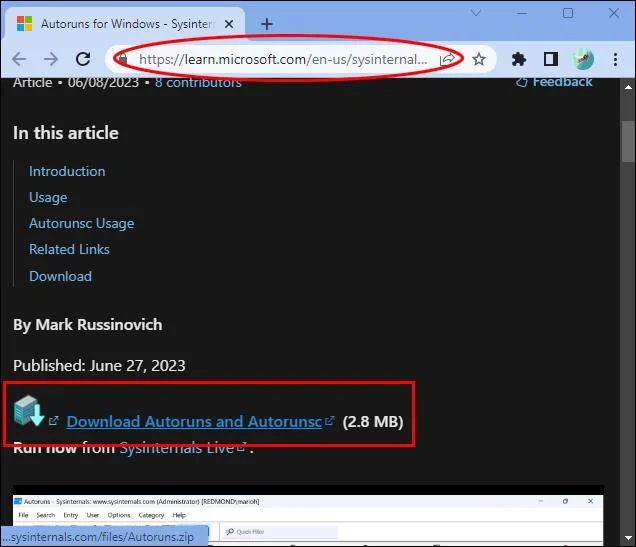Click the server download arrow image

pos(28,411)
